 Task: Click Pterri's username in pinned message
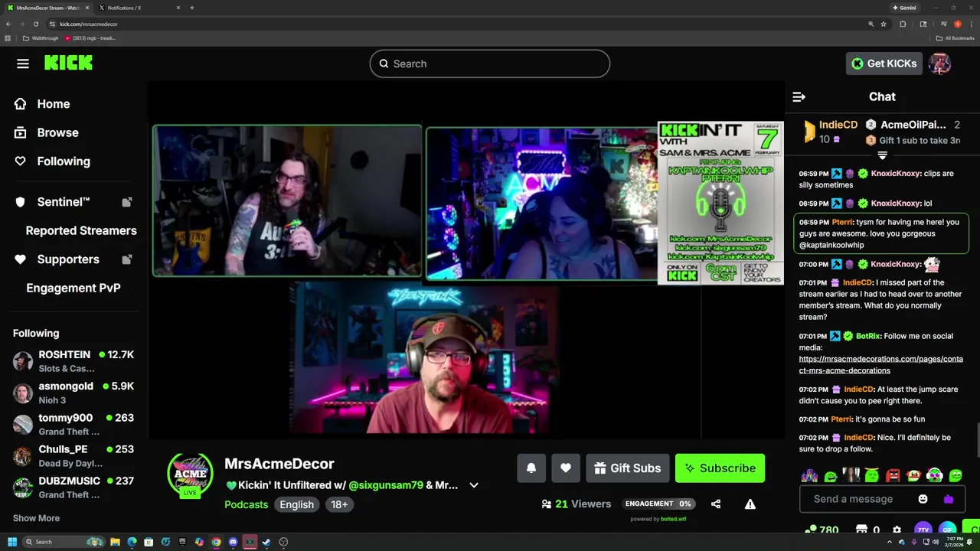click(x=842, y=222)
